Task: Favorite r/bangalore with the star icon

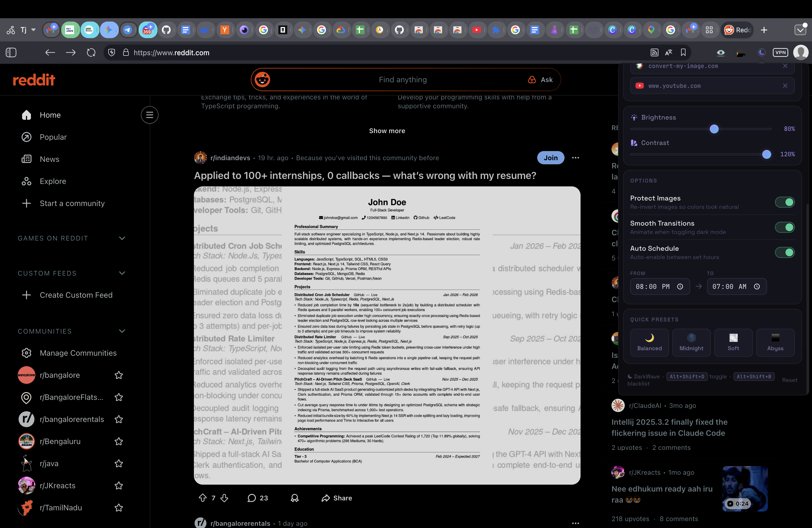Action: (x=118, y=375)
